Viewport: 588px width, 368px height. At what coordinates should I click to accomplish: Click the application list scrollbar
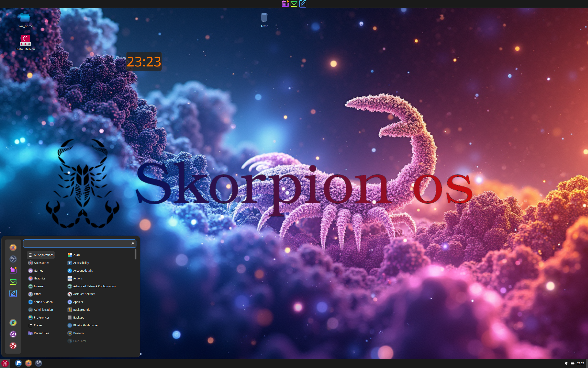[x=135, y=254]
